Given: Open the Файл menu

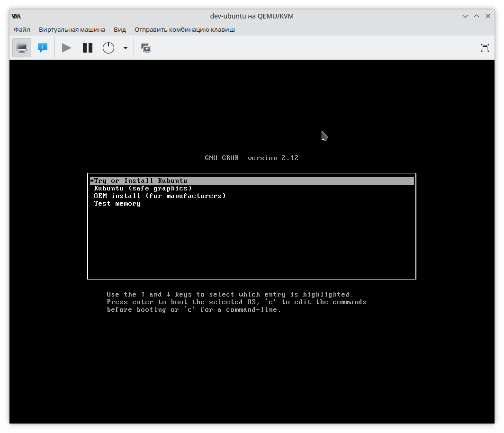Looking at the screenshot, I should pos(22,29).
